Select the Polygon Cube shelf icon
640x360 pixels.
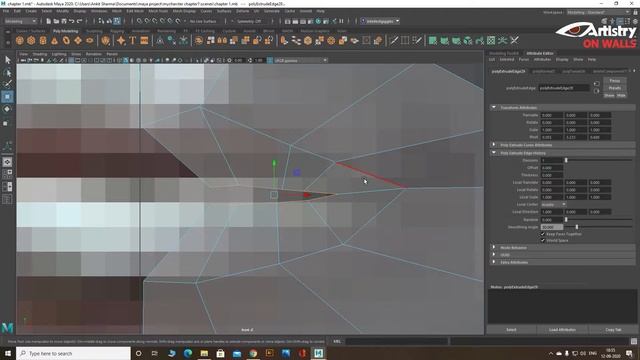(x=31, y=40)
